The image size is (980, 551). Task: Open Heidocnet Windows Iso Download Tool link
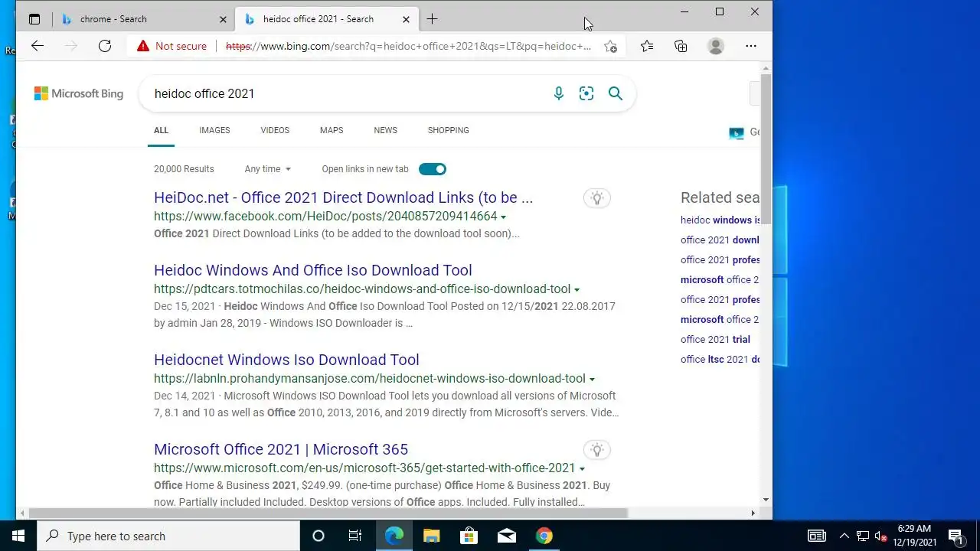286,360
